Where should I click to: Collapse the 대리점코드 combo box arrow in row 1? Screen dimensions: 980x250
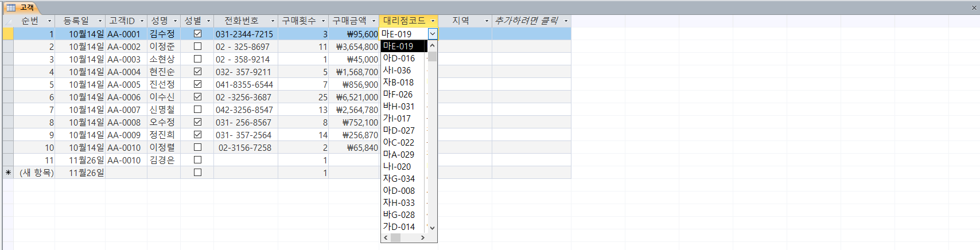(x=433, y=34)
